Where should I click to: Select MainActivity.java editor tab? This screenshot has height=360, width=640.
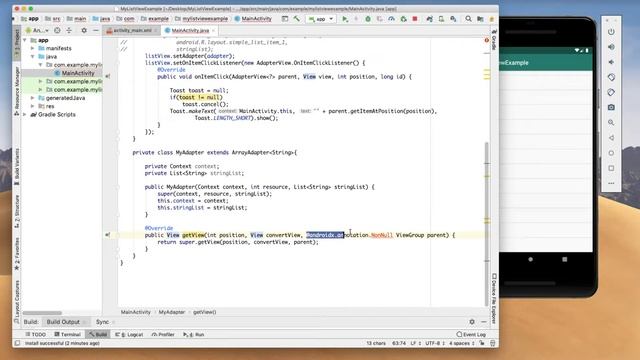click(190, 31)
